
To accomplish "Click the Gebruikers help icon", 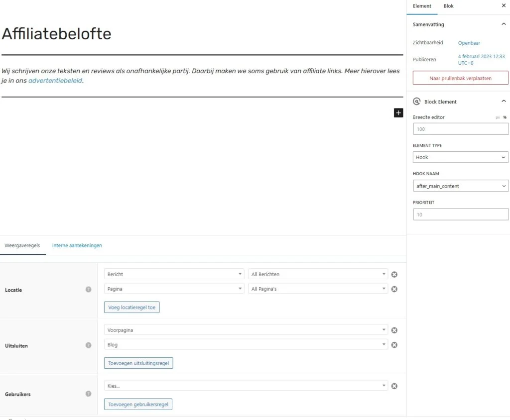I will click(x=89, y=394).
